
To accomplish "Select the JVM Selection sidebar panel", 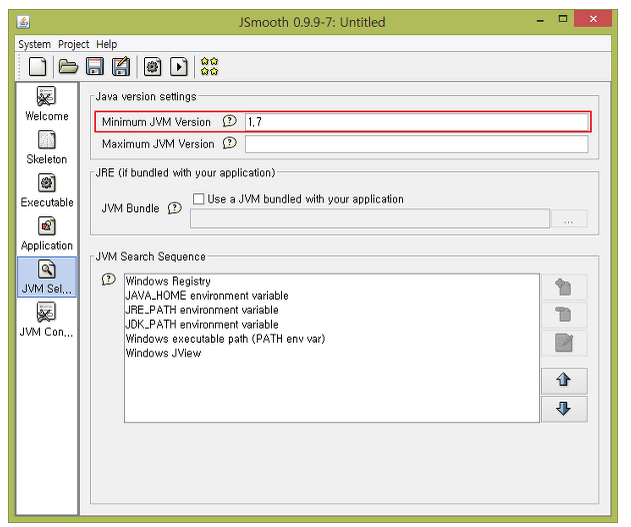I will pos(47,277).
